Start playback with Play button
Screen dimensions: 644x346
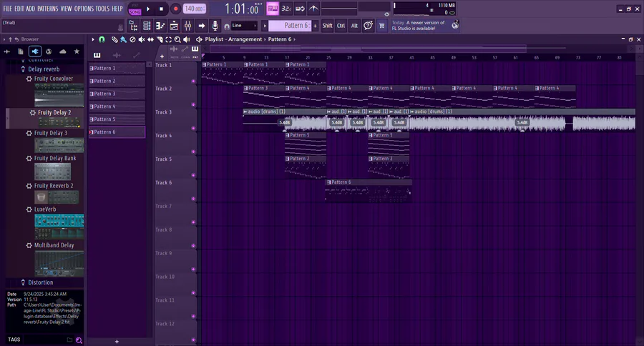pos(148,9)
